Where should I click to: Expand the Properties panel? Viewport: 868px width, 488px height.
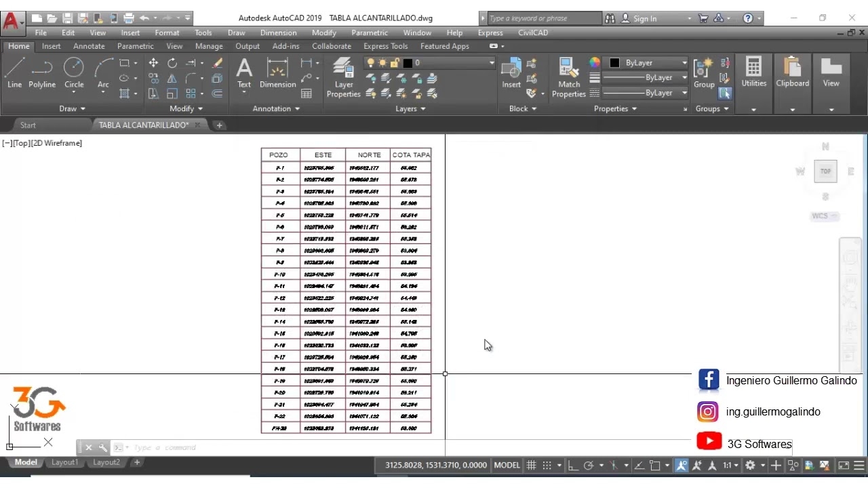click(616, 108)
